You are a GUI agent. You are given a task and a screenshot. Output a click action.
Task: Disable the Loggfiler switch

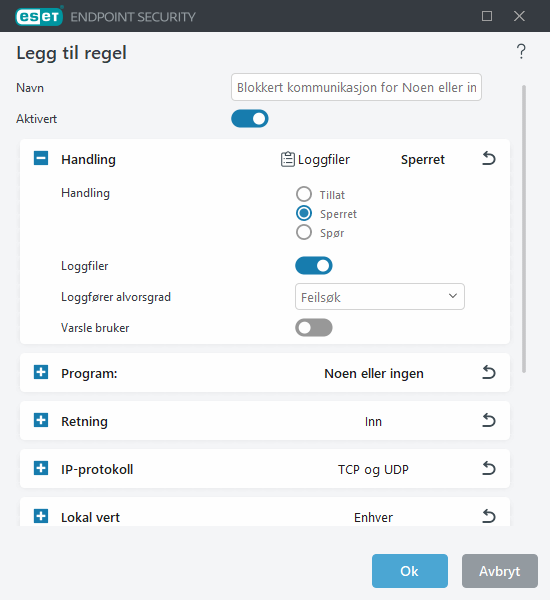click(313, 266)
